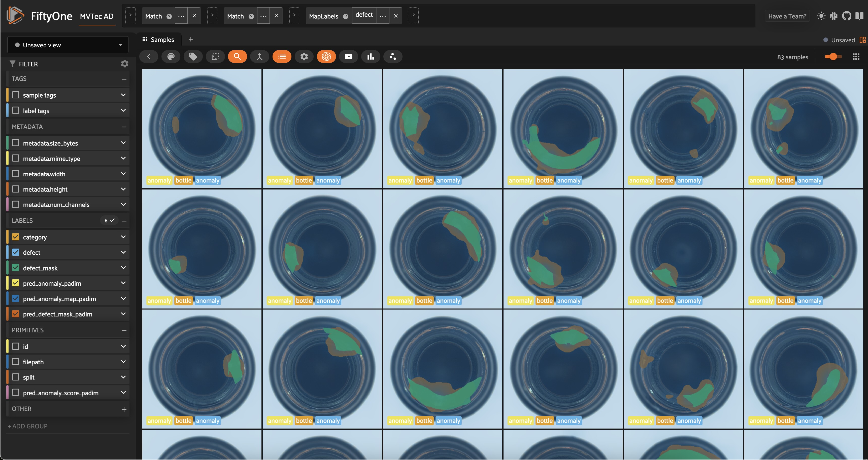This screenshot has width=868, height=460.
Task: Click the + ADD GROUP link
Action: [28, 426]
